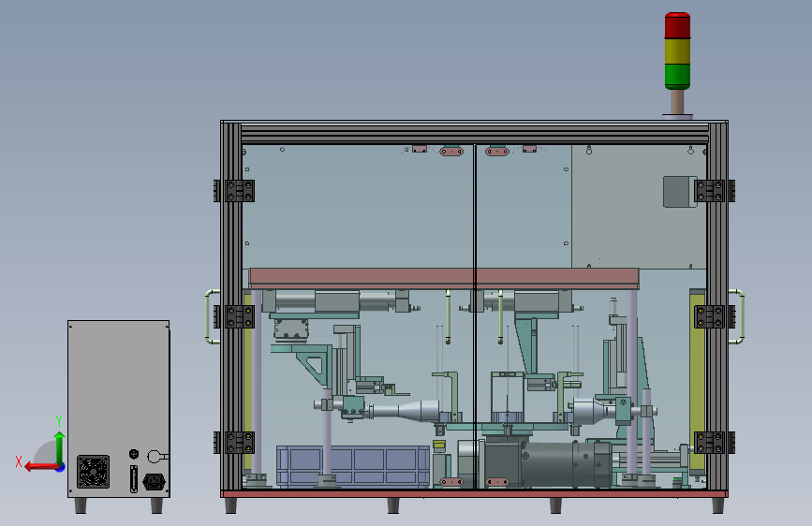Viewport: 812px width, 526px height.
Task: Select the red base plate of enclosure
Action: [474, 494]
